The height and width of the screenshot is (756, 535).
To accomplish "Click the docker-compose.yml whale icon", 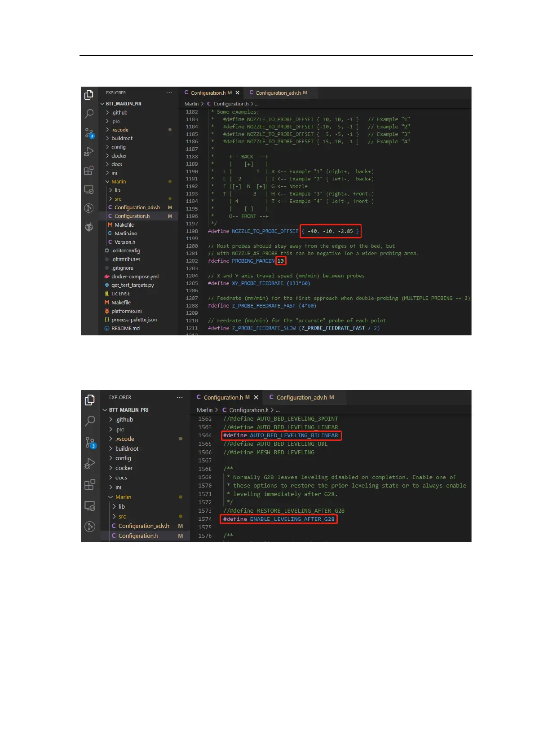I will 107,277.
